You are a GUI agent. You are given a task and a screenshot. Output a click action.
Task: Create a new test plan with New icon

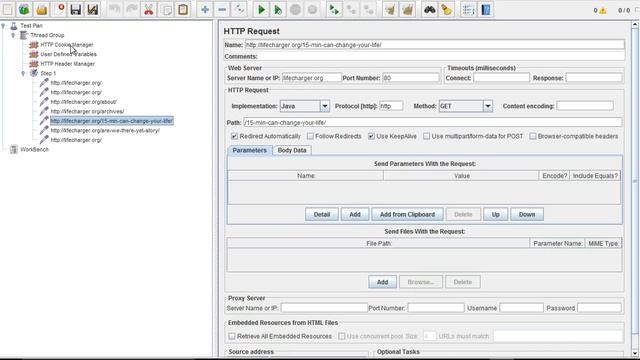(8, 9)
